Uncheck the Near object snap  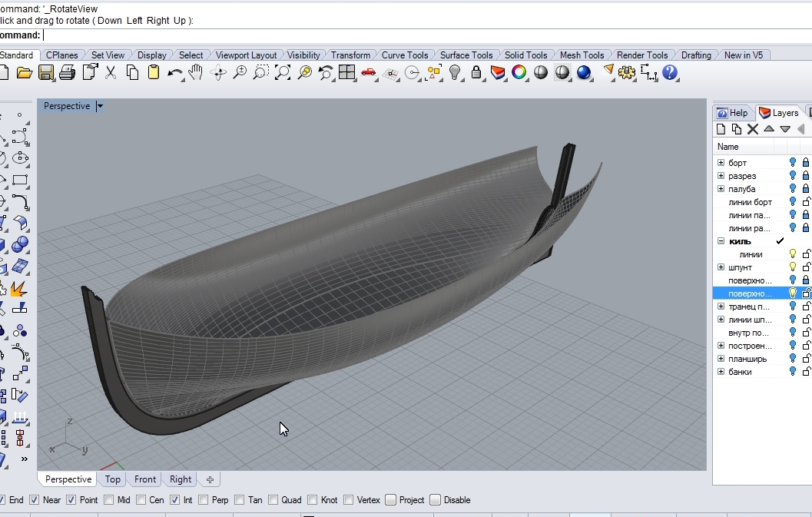(34, 500)
